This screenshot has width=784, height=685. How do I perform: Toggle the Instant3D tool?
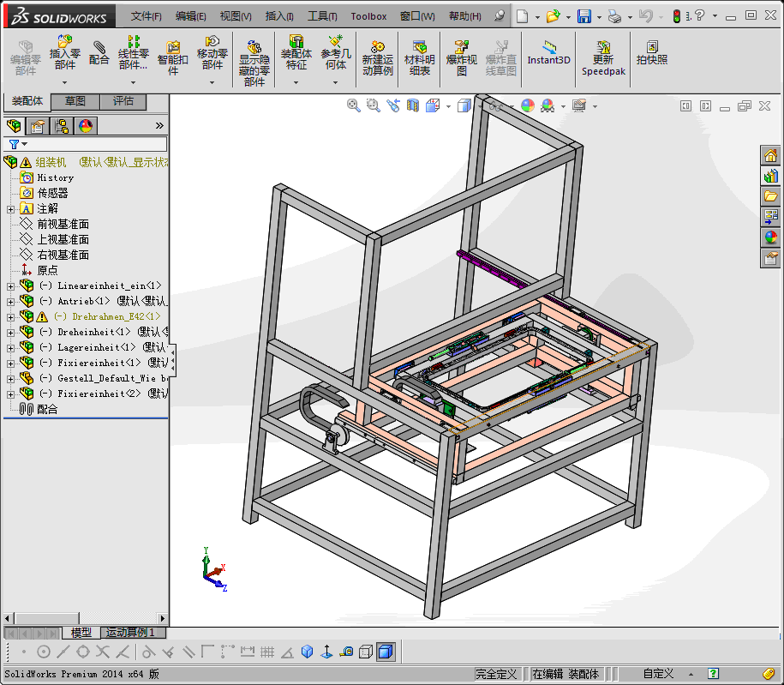pos(548,53)
